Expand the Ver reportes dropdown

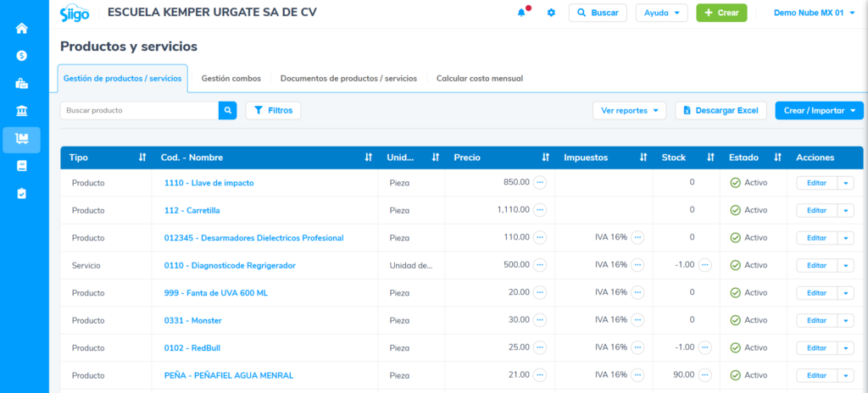(630, 111)
